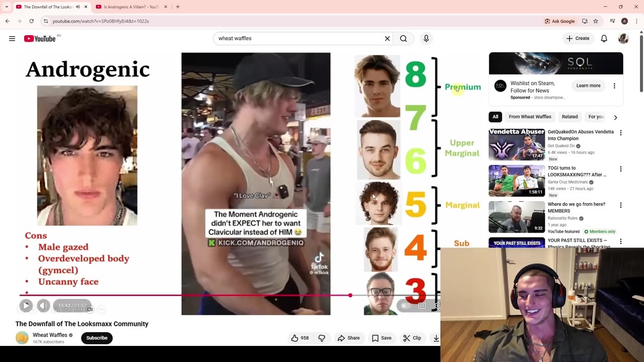644x362 pixels.
Task: Like the video with thumbs up
Action: click(x=300, y=338)
